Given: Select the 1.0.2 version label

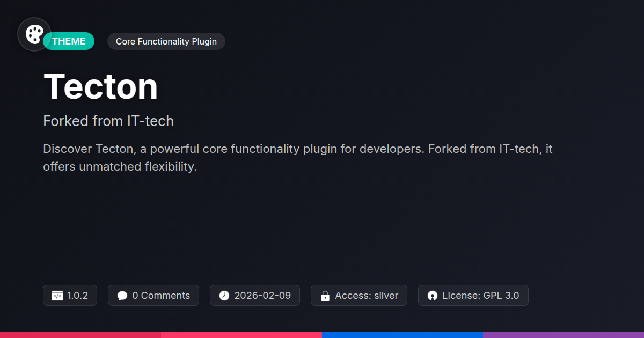Looking at the screenshot, I should pos(77,296).
